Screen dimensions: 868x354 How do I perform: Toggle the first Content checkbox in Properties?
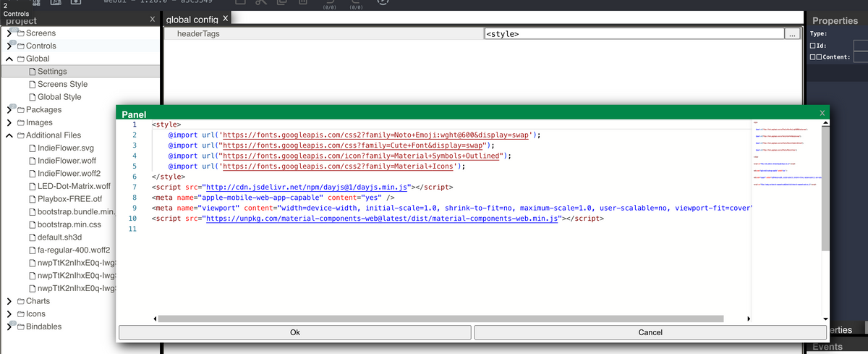tap(813, 57)
